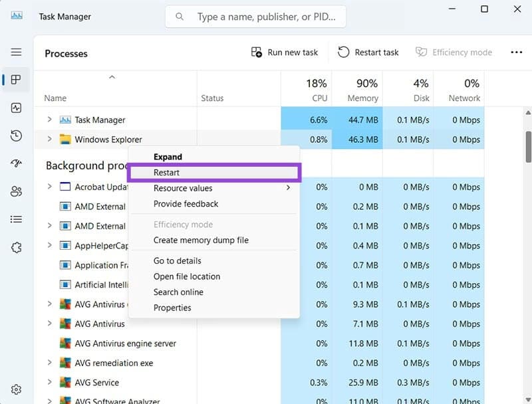Expand the AVG Antivirus row above engine server
This screenshot has width=532, height=404.
(x=49, y=324)
